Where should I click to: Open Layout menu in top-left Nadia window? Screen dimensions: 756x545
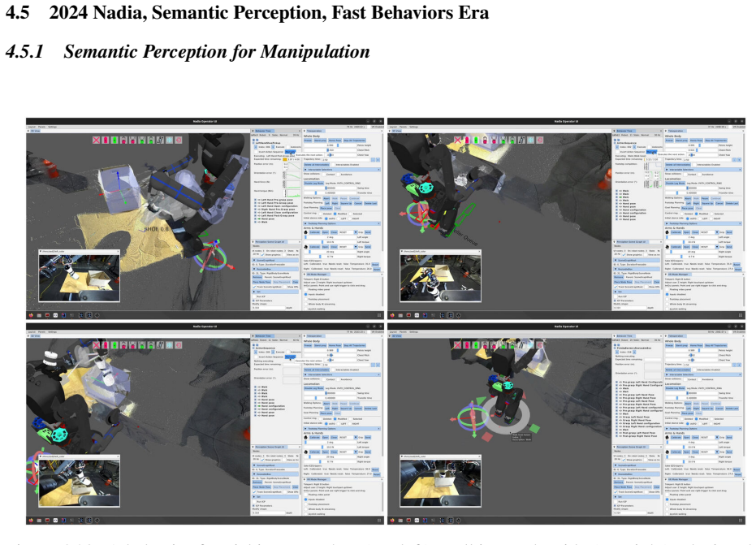tap(32, 127)
